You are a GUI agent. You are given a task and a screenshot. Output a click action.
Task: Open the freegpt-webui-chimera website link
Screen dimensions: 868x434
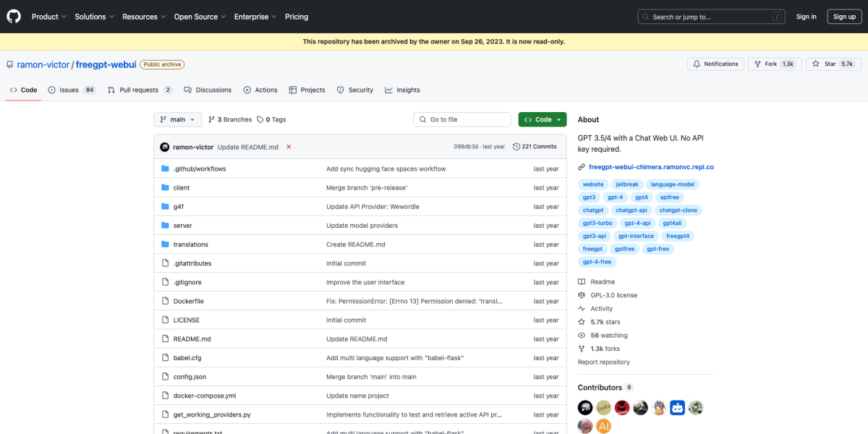pyautogui.click(x=651, y=167)
